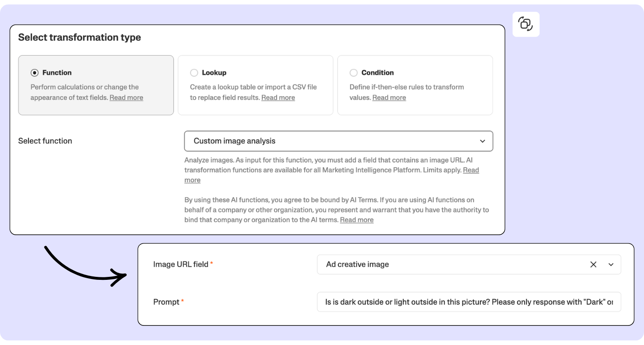Image resolution: width=644 pixels, height=345 pixels.
Task: Choose the Condition transformation card
Action: click(x=415, y=85)
